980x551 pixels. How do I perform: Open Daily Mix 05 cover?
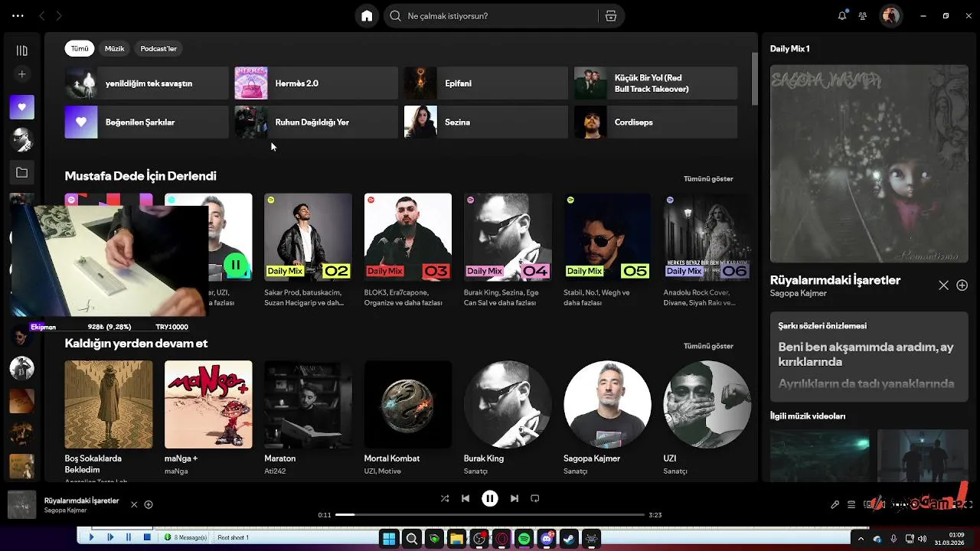pyautogui.click(x=607, y=236)
